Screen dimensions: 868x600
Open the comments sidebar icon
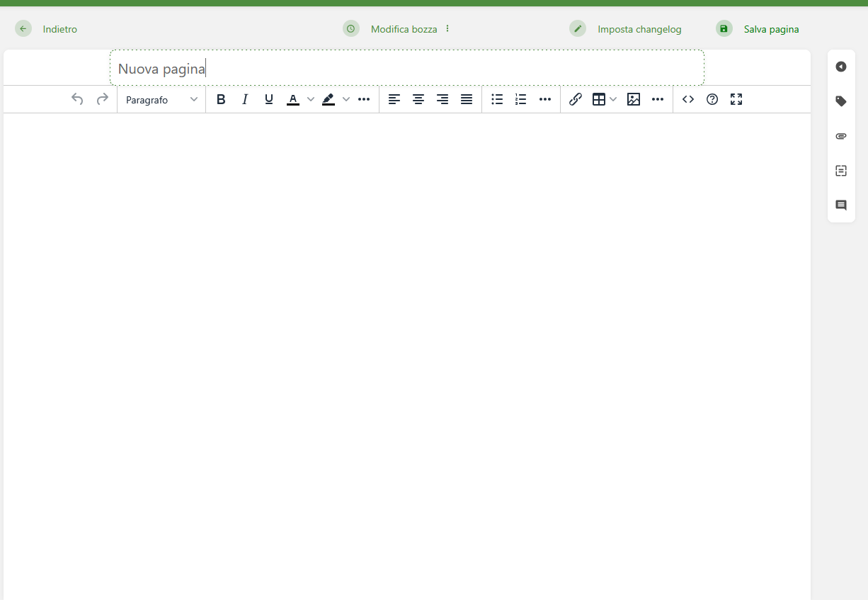pyautogui.click(x=841, y=205)
